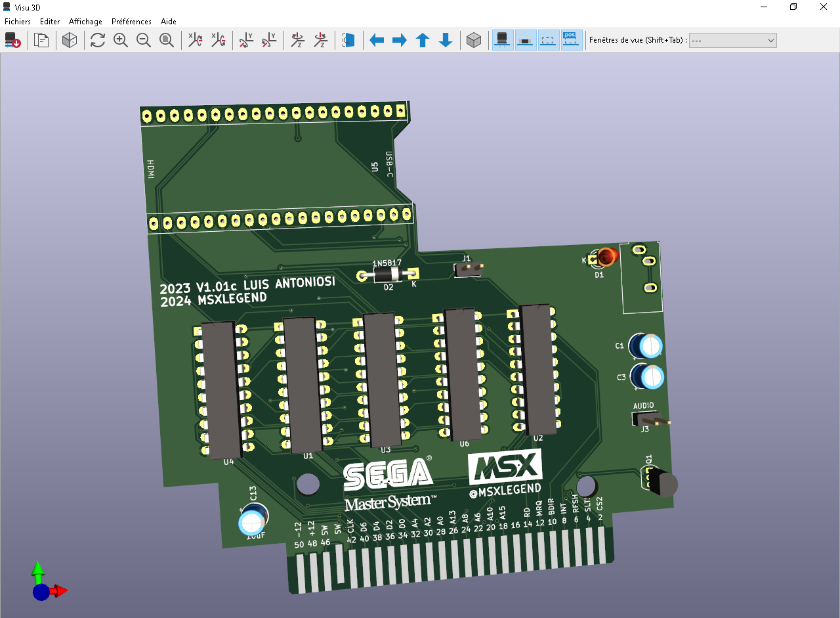This screenshot has height=618, width=840.
Task: Pan the board up with the arrow
Action: pyautogui.click(x=423, y=40)
